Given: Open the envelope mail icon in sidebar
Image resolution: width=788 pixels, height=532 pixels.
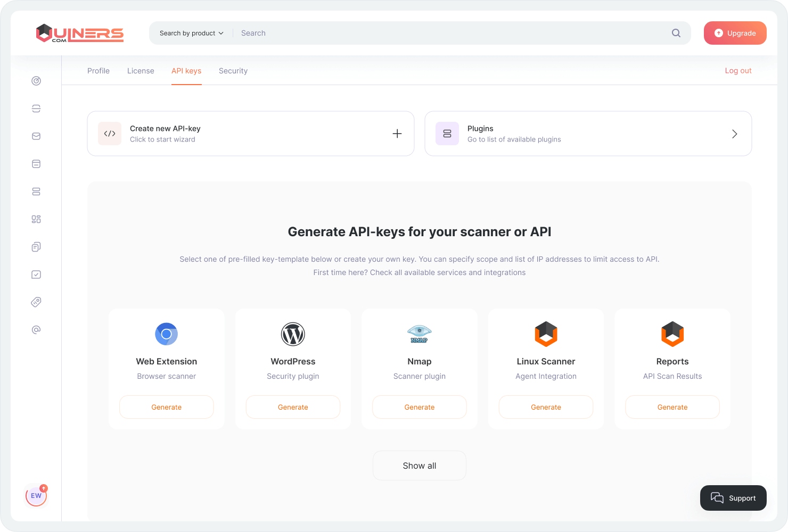Looking at the screenshot, I should pos(36,136).
